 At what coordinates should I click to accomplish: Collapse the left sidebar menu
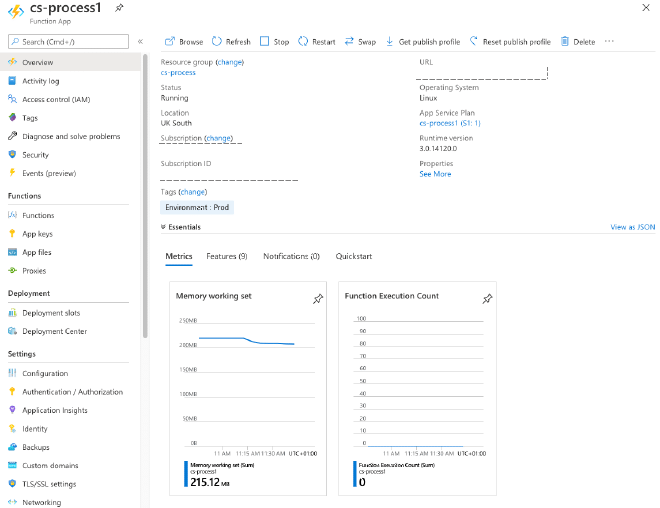[x=140, y=41]
